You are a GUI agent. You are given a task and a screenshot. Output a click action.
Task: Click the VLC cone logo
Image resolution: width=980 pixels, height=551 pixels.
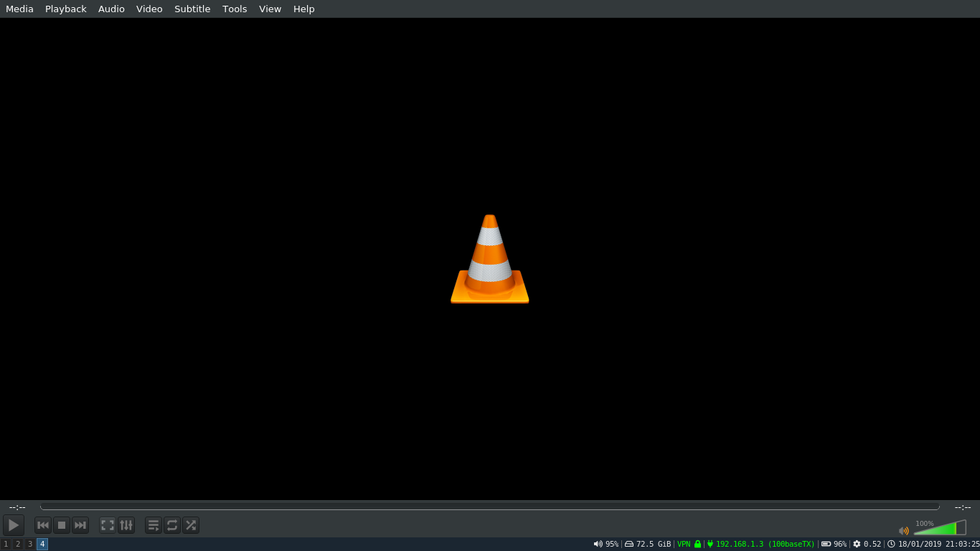[490, 259]
